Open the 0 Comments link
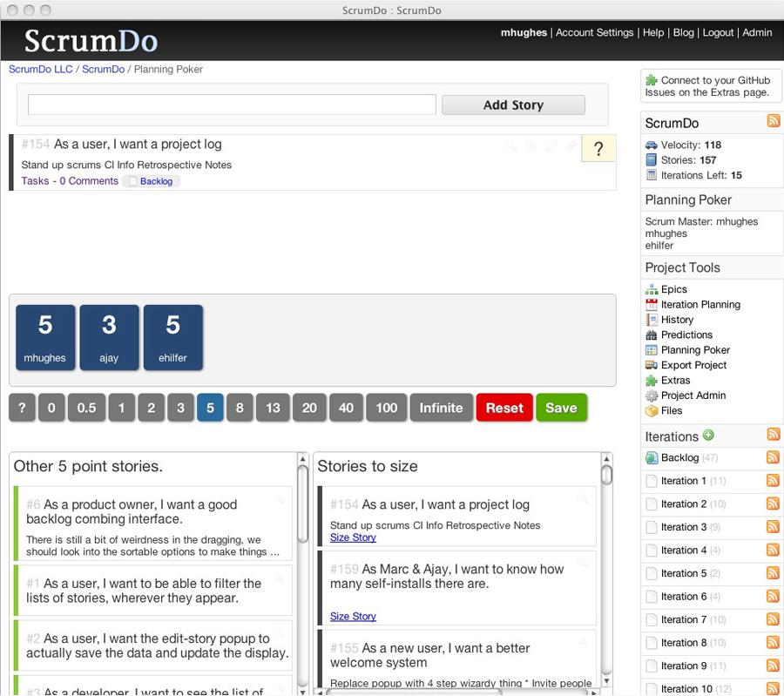This screenshot has width=784, height=696. pos(89,181)
